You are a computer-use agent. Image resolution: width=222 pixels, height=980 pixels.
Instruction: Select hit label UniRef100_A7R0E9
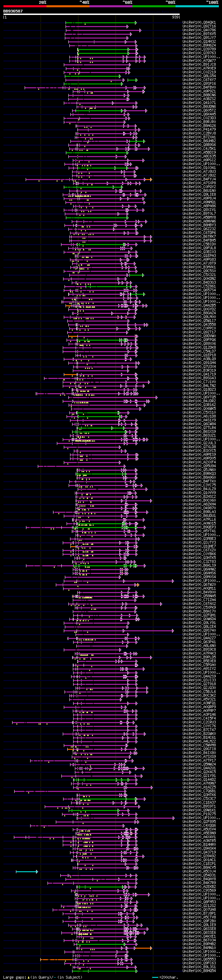pyautogui.click(x=199, y=68)
